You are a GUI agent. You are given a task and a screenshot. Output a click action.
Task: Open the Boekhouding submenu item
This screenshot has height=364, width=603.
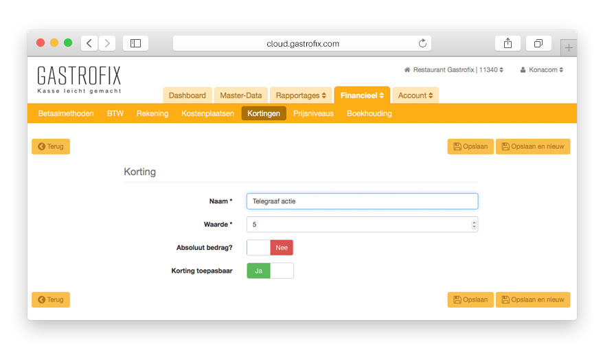click(x=369, y=113)
